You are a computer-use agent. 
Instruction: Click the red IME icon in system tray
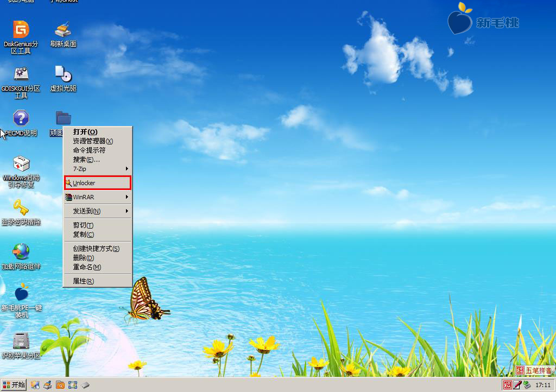coord(508,385)
